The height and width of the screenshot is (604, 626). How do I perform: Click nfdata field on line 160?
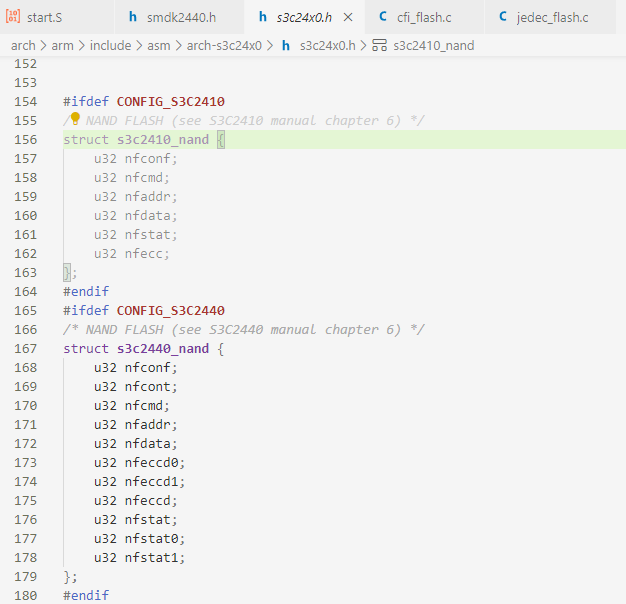click(147, 216)
